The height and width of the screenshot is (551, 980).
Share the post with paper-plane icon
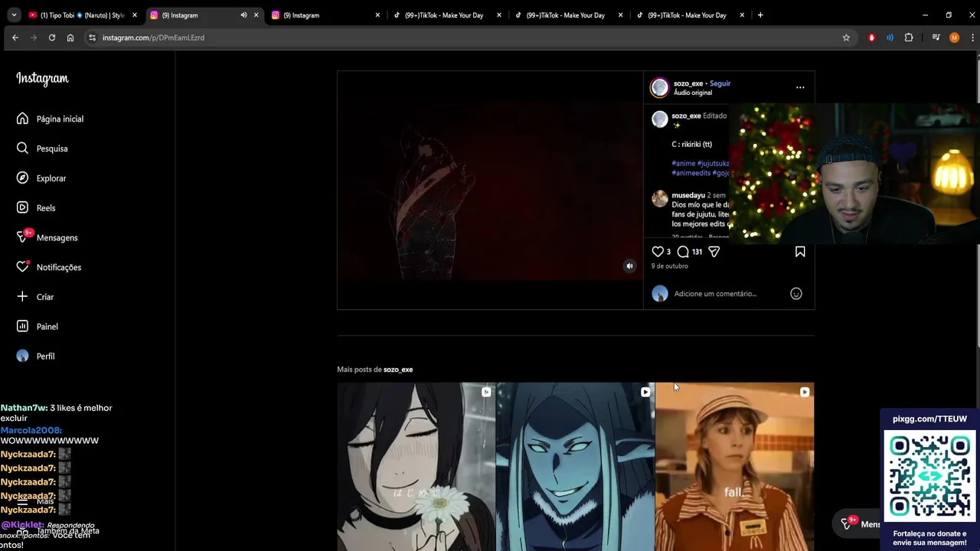click(x=714, y=251)
